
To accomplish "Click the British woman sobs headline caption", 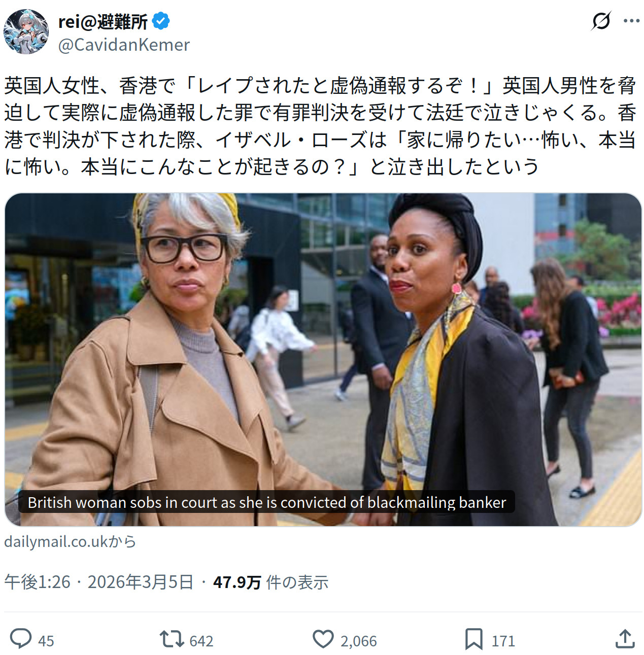I will tap(267, 502).
